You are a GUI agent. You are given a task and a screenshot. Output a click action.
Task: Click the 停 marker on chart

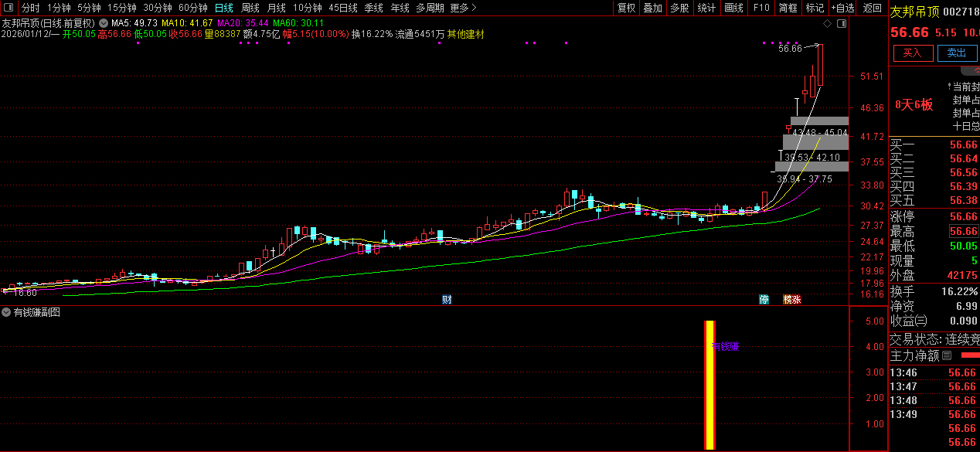click(x=764, y=300)
